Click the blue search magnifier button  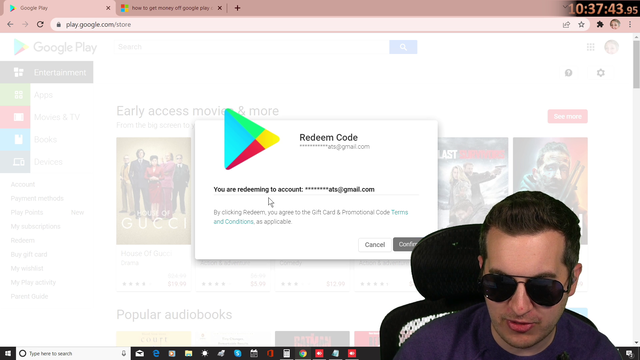tap(403, 47)
